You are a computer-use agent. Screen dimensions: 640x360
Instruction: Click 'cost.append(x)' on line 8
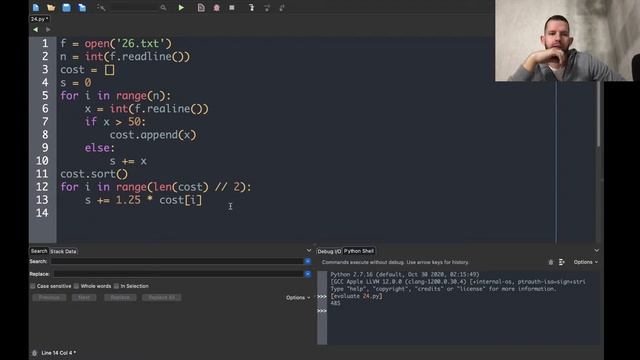point(153,135)
